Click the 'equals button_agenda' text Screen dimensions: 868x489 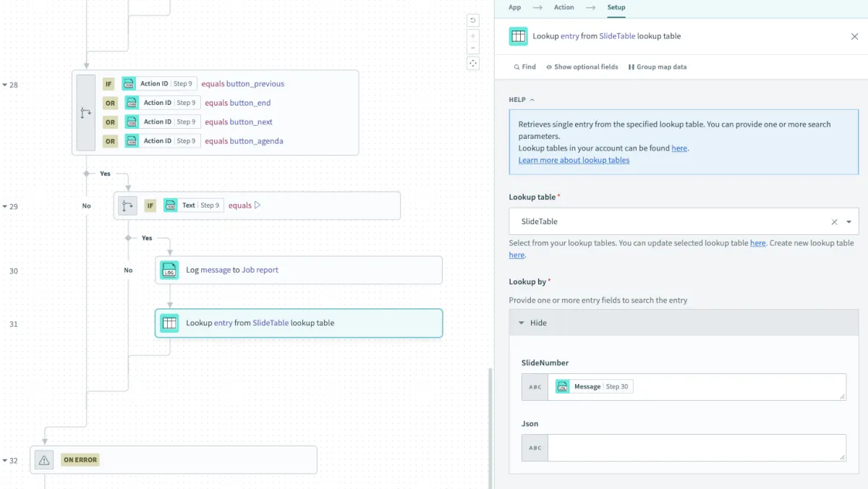click(244, 140)
